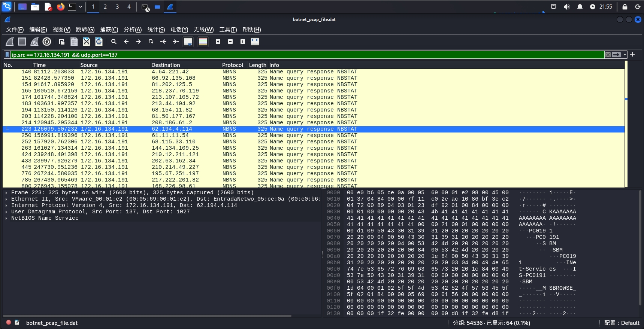Open capture options gear icon
This screenshot has height=329, width=644.
(x=47, y=42)
